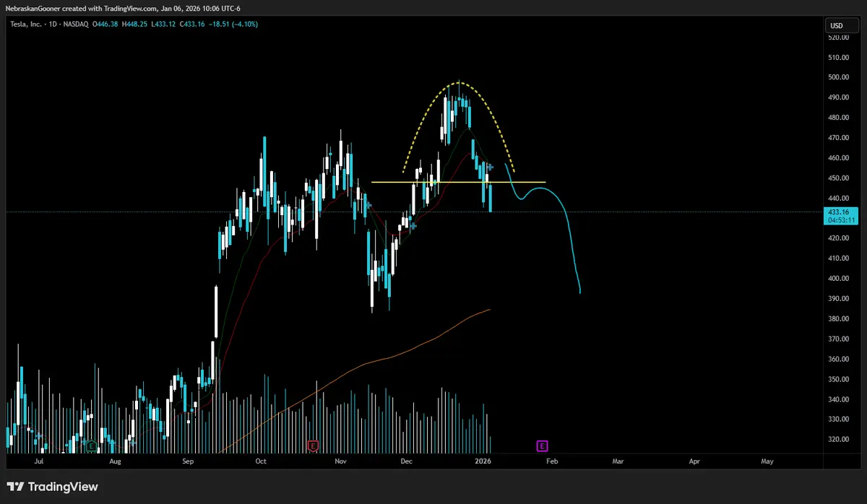The height and width of the screenshot is (504, 867).
Task: Click the 420.00 price axis label
Action: 839,238
